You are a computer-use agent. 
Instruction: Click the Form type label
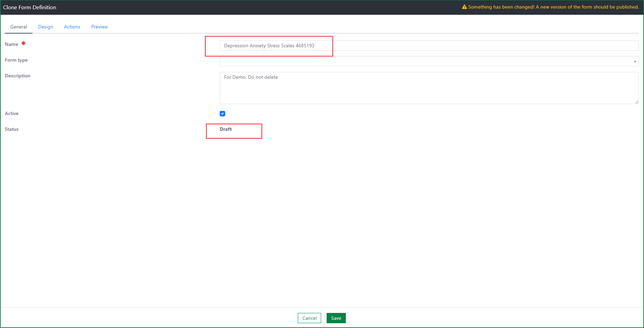coord(16,60)
